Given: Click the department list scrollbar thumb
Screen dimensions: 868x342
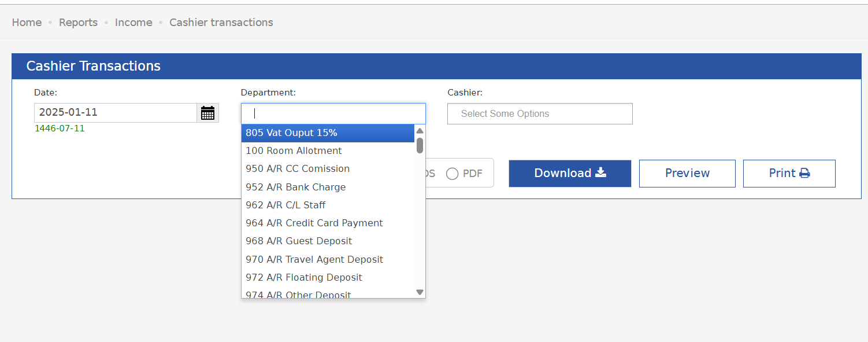Looking at the screenshot, I should point(420,145).
